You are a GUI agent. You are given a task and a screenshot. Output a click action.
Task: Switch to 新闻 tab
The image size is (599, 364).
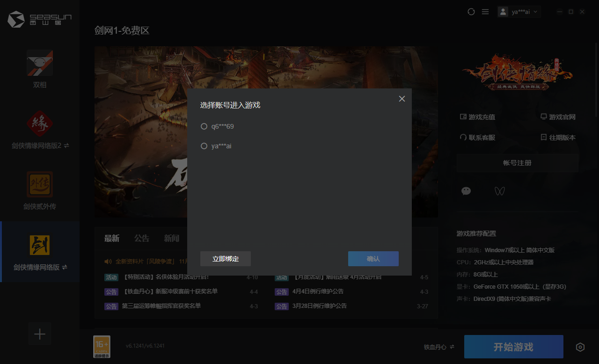click(x=172, y=239)
